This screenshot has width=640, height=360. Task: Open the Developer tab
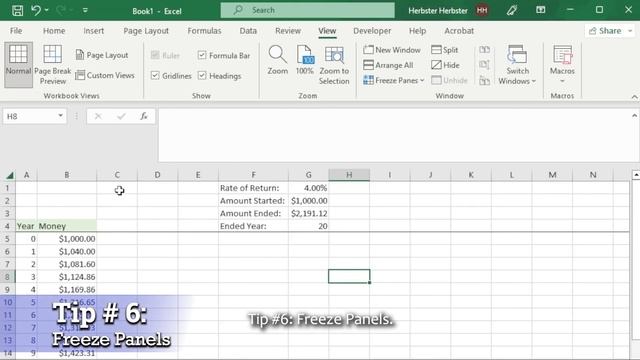[x=372, y=31]
